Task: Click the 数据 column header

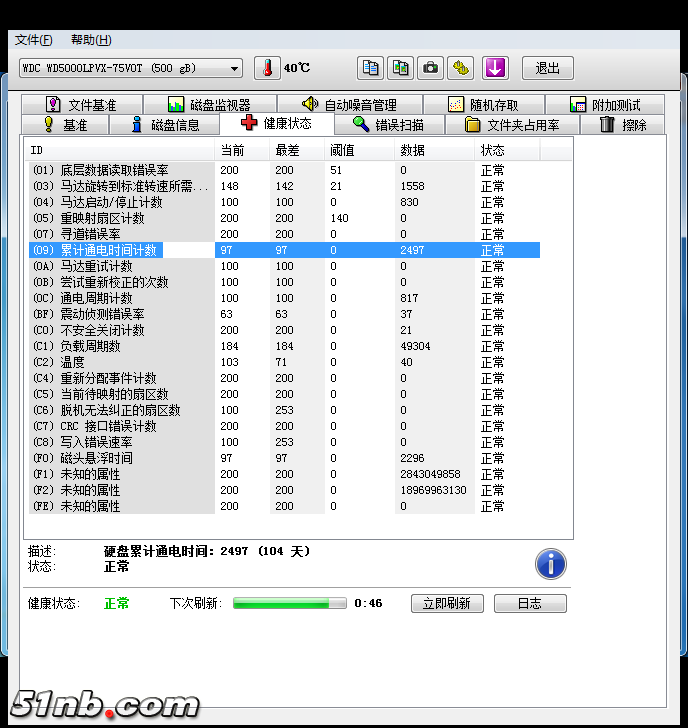Action: click(434, 150)
